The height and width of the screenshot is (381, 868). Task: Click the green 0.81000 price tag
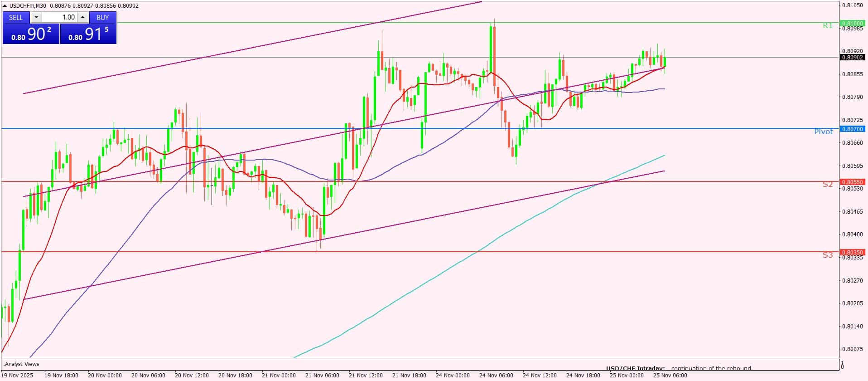pos(852,23)
